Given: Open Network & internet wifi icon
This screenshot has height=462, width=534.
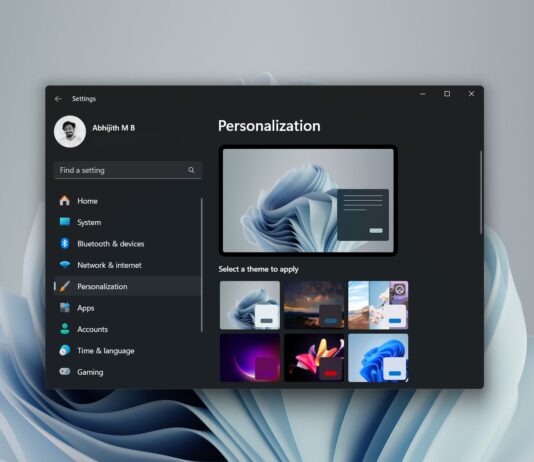Looking at the screenshot, I should [x=64, y=265].
